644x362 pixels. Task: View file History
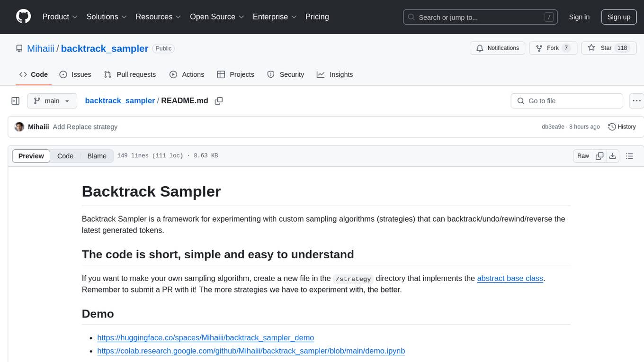coord(622,127)
